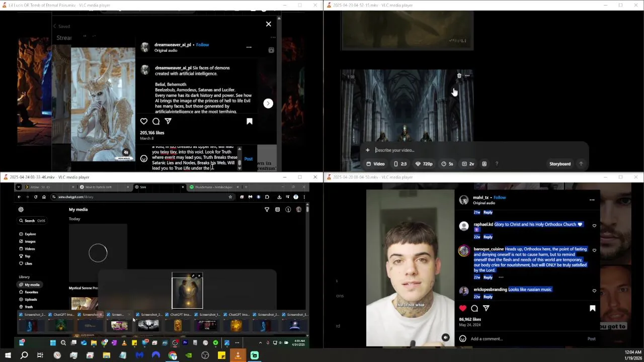Image resolution: width=644 pixels, height=362 pixels.
Task: Select My media in Library
Action: click(x=29, y=285)
